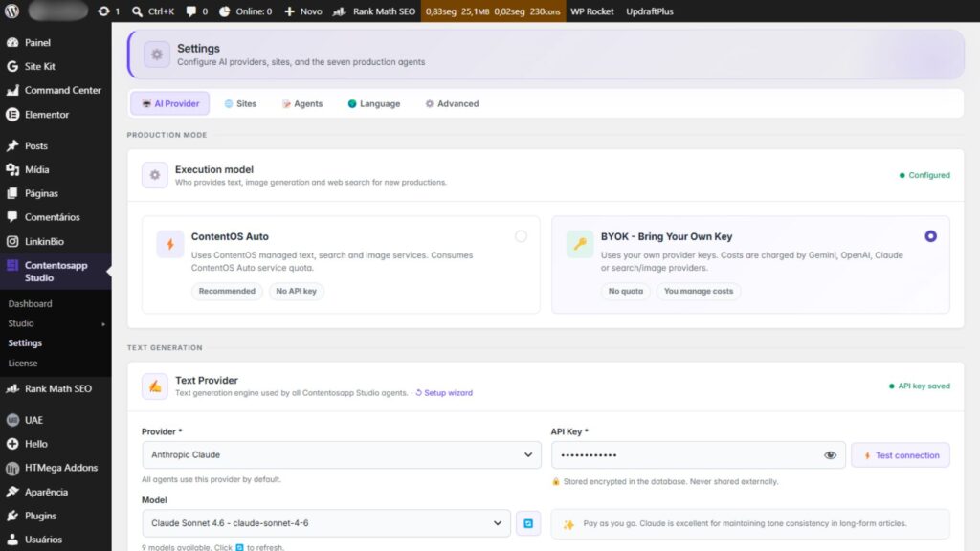
Task: Switch to the Advanced tab
Action: click(x=452, y=103)
